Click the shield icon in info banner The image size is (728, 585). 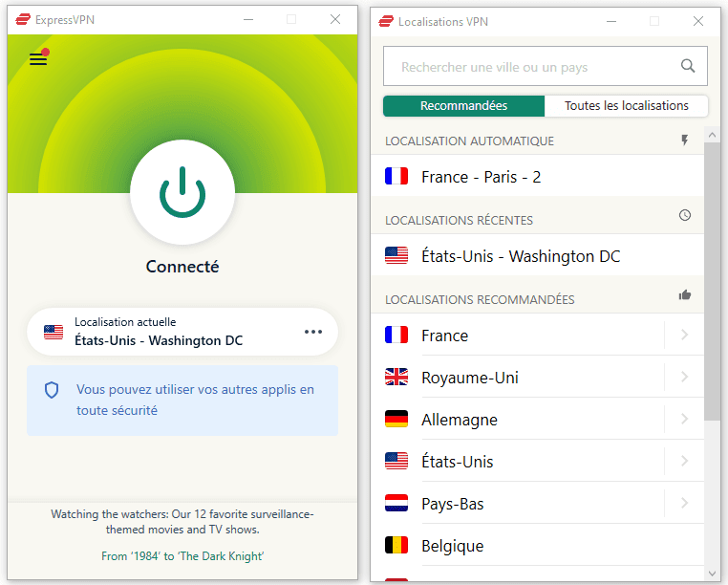[x=52, y=390]
